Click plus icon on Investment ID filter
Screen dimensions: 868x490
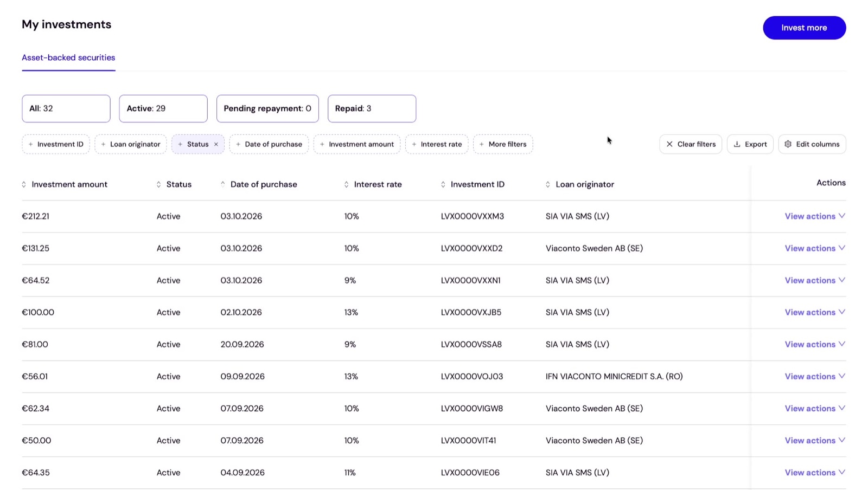point(30,144)
